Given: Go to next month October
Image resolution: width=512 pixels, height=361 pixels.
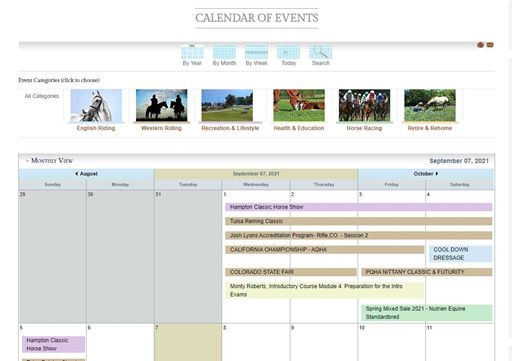Looking at the screenshot, I should 426,174.
